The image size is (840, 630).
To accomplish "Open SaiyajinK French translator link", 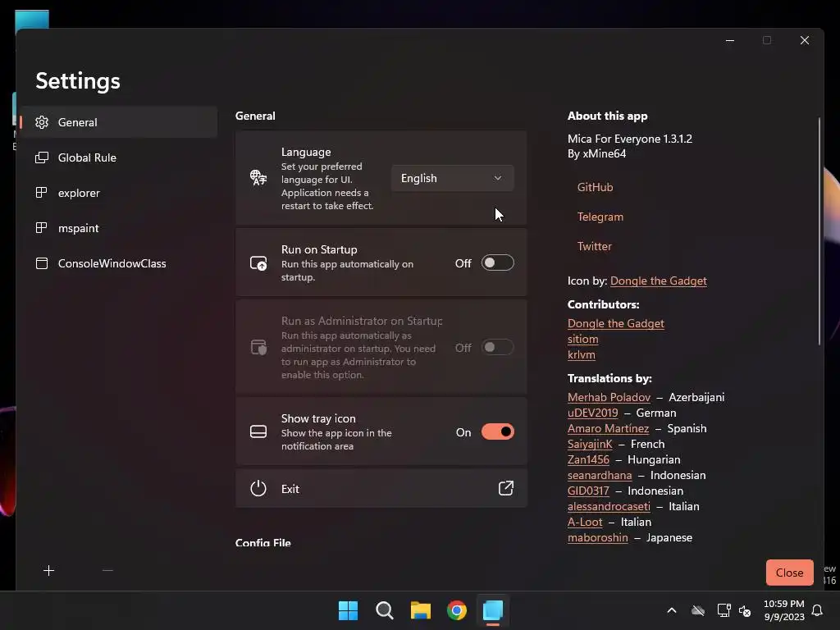I will pos(590,444).
